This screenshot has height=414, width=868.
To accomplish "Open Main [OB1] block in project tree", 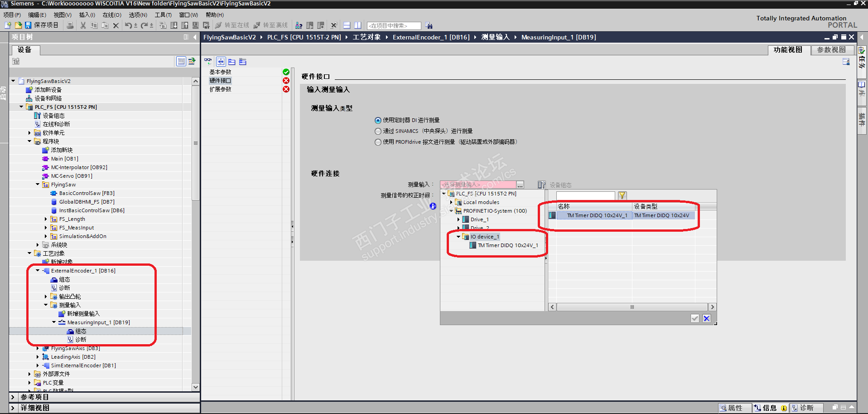I will [x=65, y=159].
